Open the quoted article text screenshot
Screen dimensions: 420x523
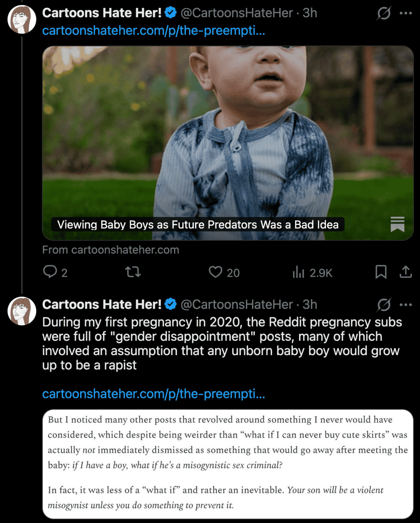pos(228,464)
